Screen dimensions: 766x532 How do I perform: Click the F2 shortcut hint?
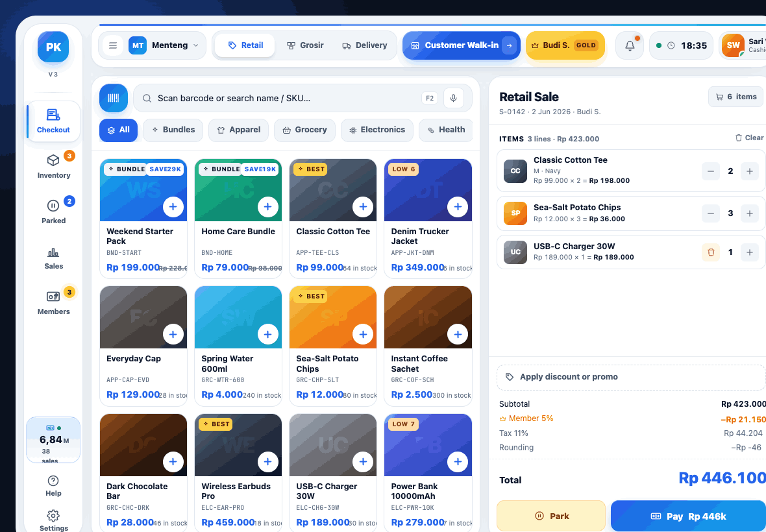click(430, 98)
